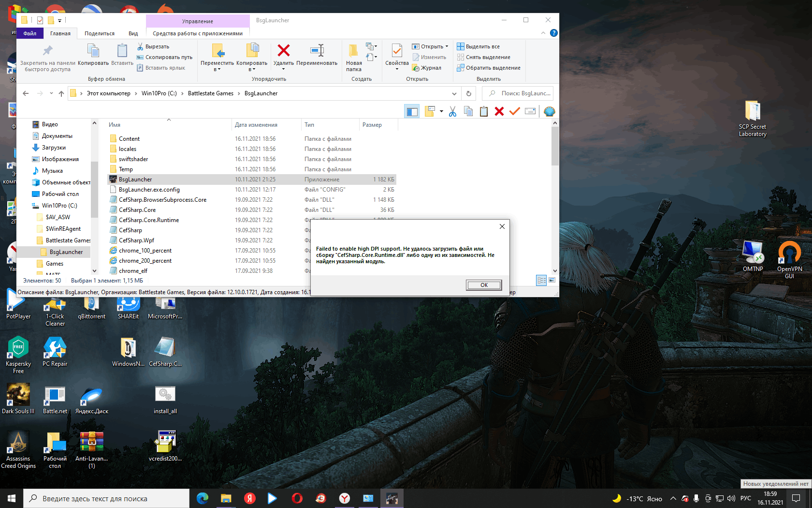Screen dimensions: 812x508
Task: Switch to Поделиться (Share) ribbon tab
Action: pos(100,33)
